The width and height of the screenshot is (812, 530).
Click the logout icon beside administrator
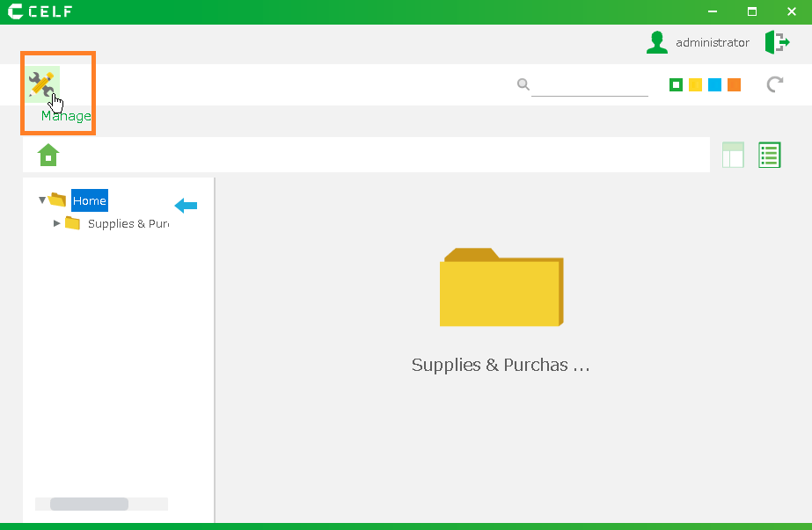point(776,42)
